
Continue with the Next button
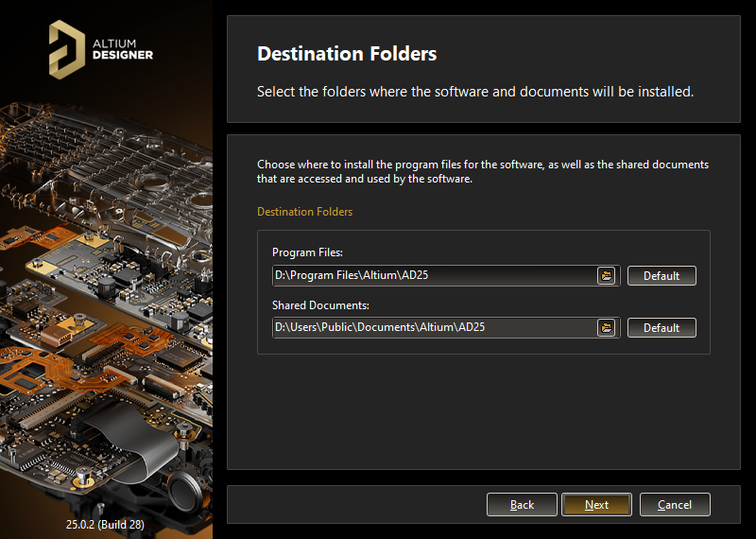(x=596, y=504)
